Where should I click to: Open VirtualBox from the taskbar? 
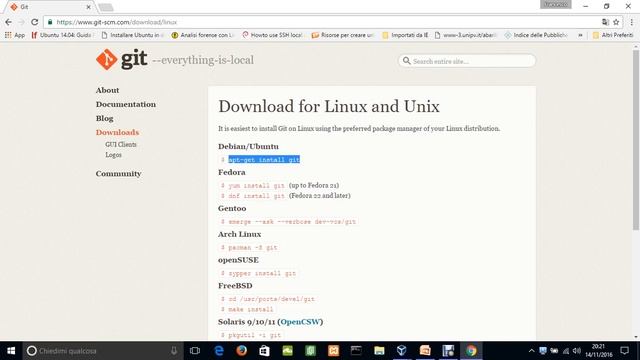click(x=402, y=351)
